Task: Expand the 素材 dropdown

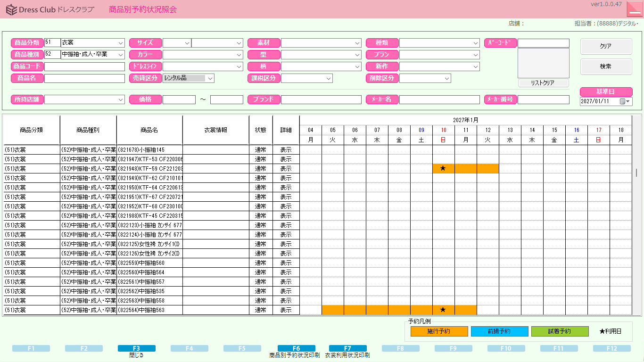Action: point(358,43)
